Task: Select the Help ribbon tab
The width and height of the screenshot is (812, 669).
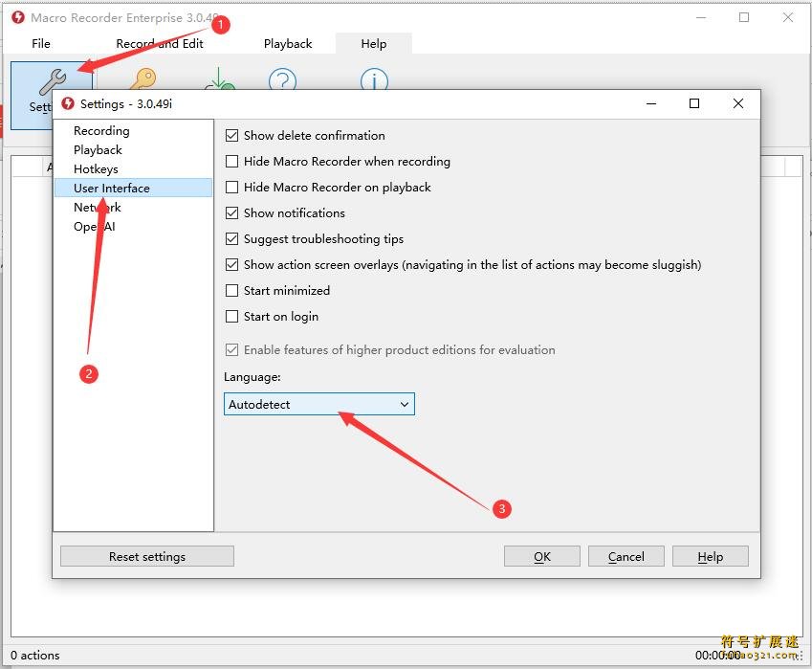Action: coord(374,43)
